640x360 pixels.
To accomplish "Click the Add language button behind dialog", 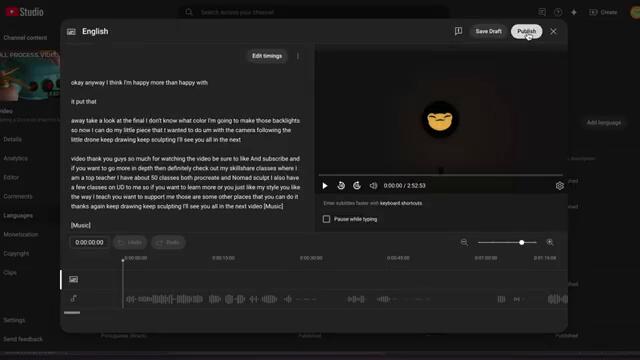I will point(604,122).
